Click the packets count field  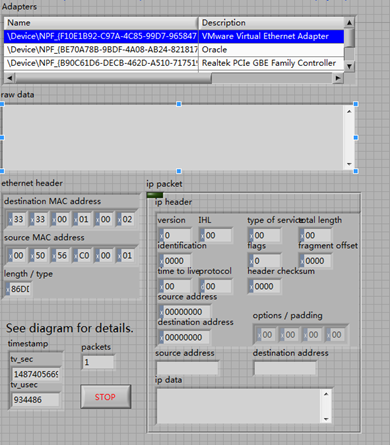(98, 362)
